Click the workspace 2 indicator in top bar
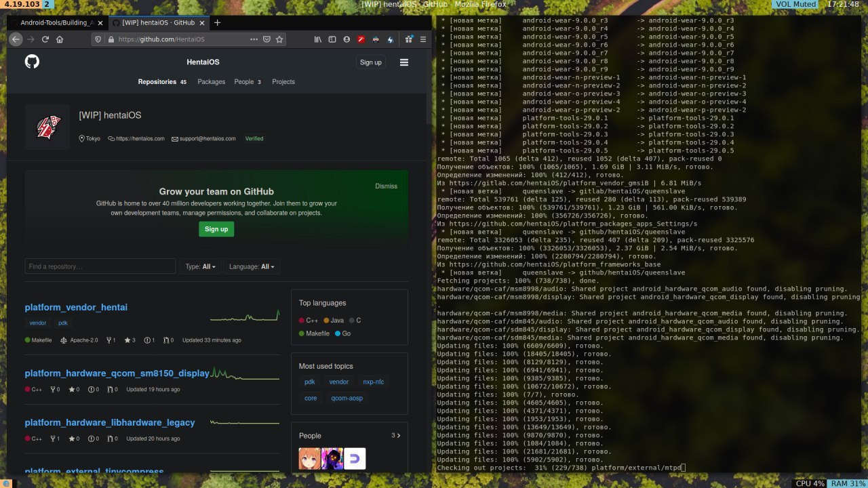The image size is (868, 488). (x=47, y=4)
